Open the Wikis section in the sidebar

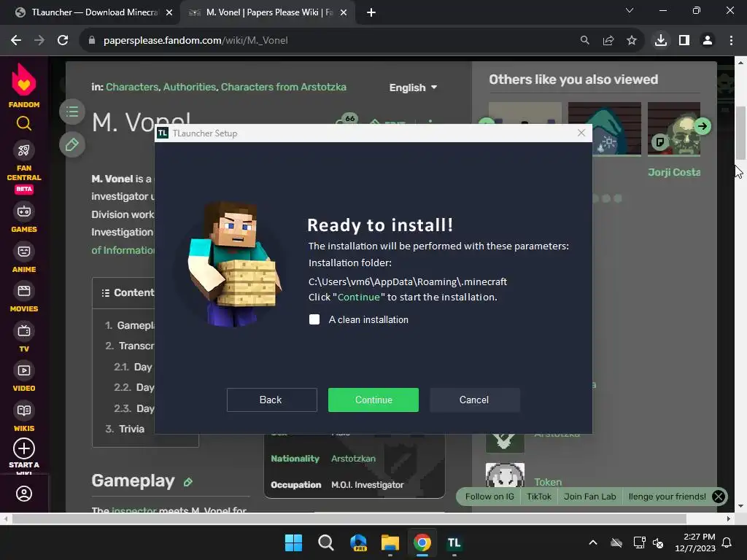pyautogui.click(x=24, y=417)
